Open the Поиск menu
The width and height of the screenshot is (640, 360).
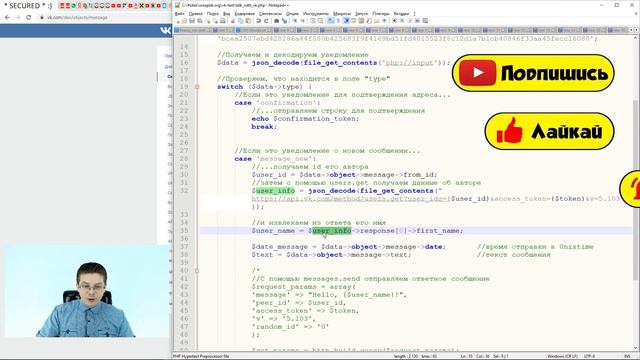[213, 13]
